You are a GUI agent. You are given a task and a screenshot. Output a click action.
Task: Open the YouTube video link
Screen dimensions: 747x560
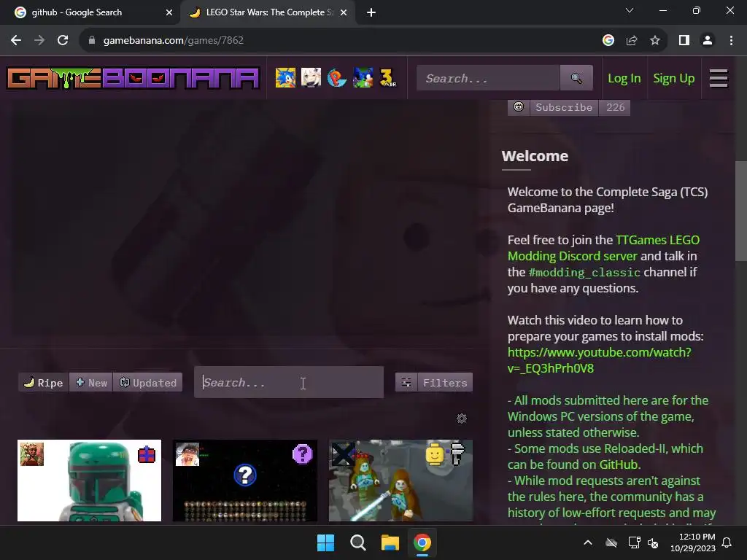pyautogui.click(x=600, y=360)
